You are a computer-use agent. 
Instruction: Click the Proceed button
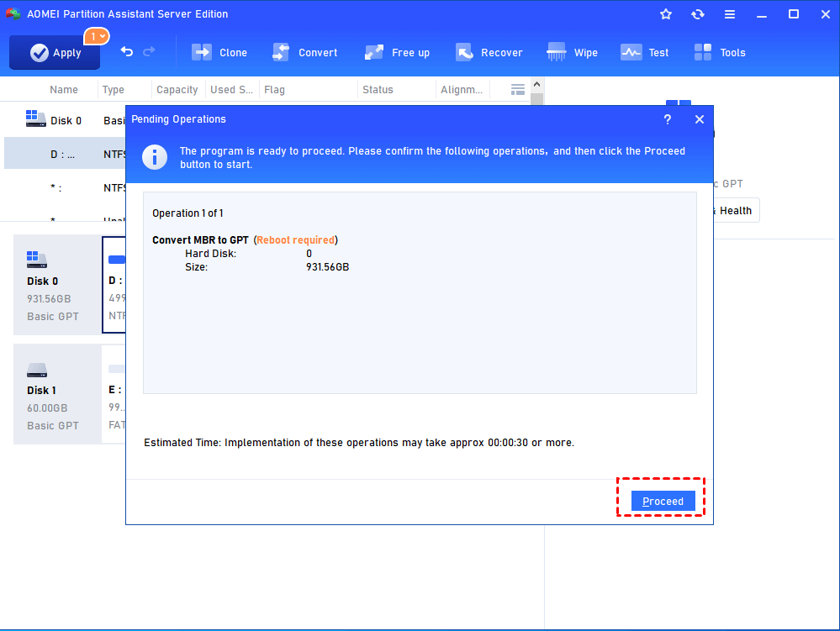tap(663, 501)
